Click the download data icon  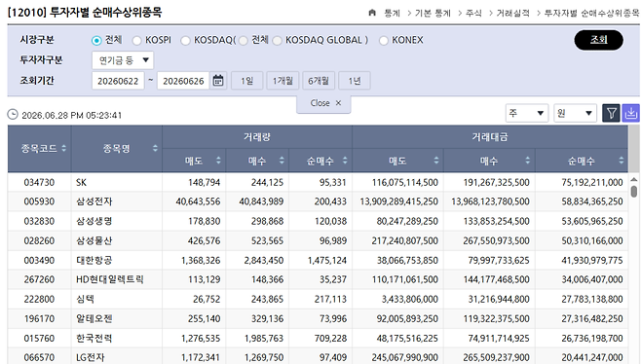[631, 113]
